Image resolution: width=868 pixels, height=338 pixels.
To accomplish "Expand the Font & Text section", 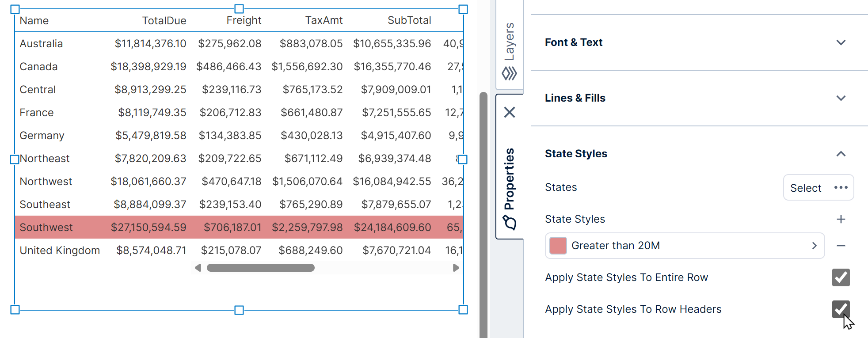I will tap(841, 42).
